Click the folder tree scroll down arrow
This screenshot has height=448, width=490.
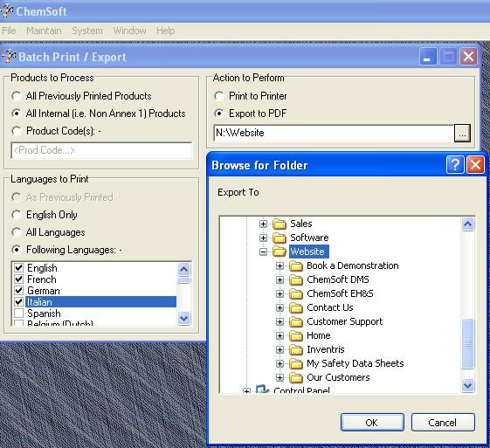(468, 385)
